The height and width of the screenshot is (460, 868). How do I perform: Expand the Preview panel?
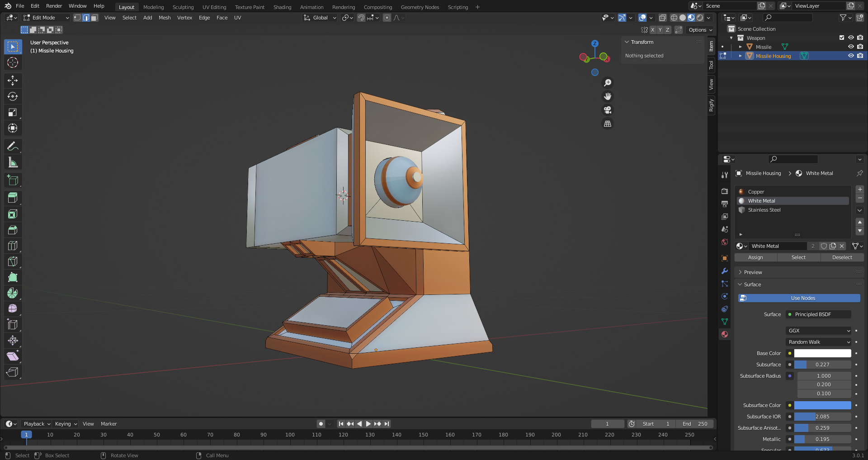pyautogui.click(x=753, y=272)
